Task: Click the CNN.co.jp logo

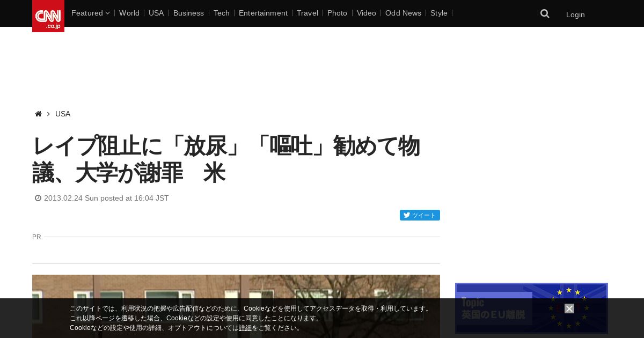Action: (48, 16)
